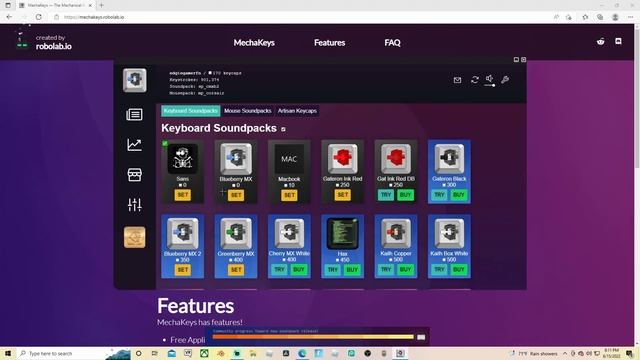Click the small icon beside Keyboard Soundpacks heading

pos(283,129)
